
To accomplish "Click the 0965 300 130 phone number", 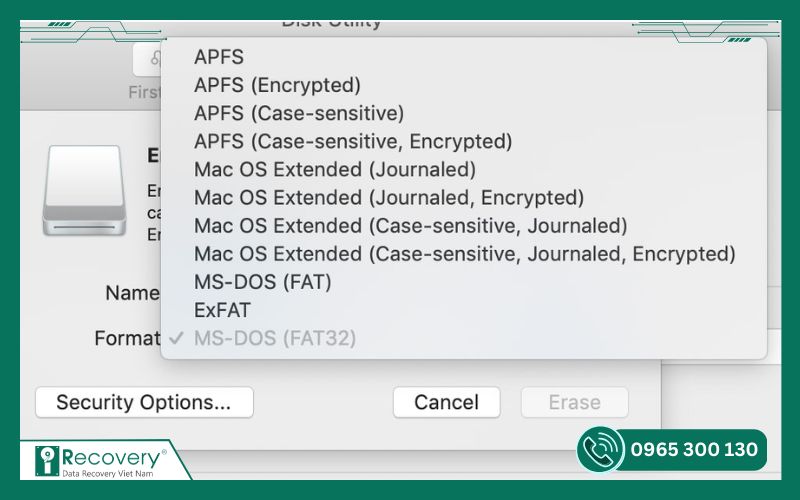I will click(x=694, y=449).
